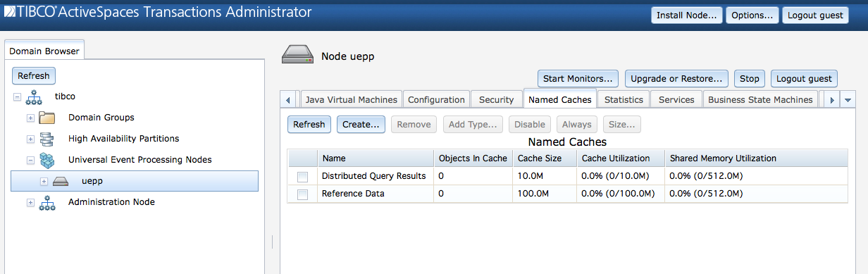This screenshot has width=868, height=274.
Task: Stop the uepp node
Action: (x=750, y=78)
